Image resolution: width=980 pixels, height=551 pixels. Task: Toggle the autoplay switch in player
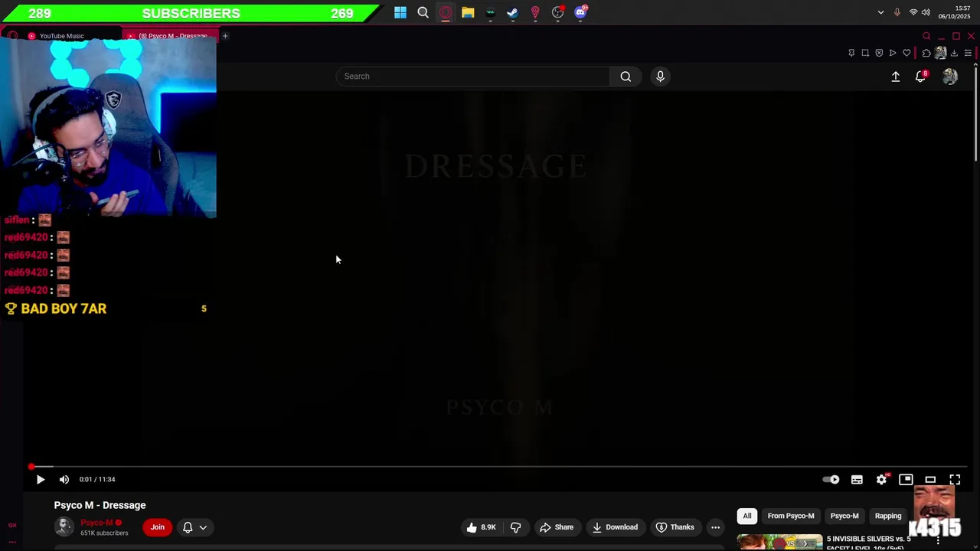[831, 480]
